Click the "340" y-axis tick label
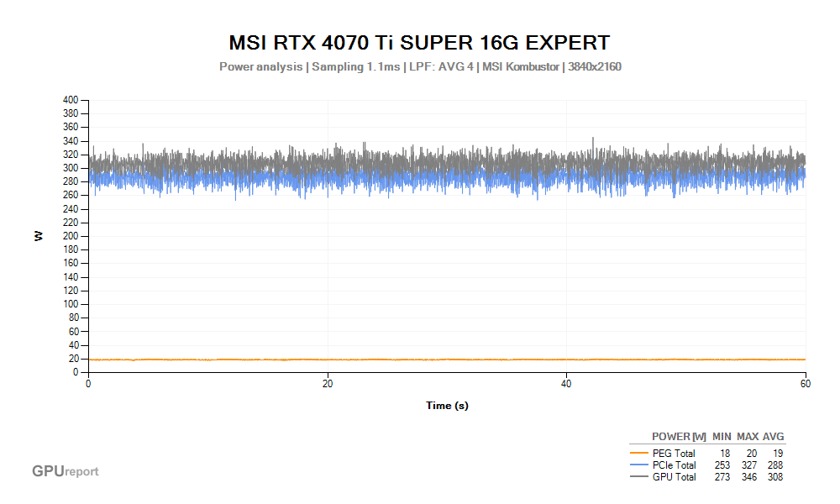Image resolution: width=840 pixels, height=504 pixels. (71, 141)
